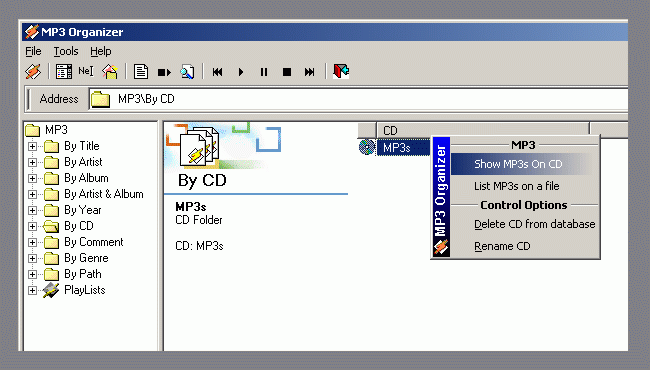Click the lightning bolt MP3 toolbar icon
The height and width of the screenshot is (370, 650).
pyautogui.click(x=33, y=72)
